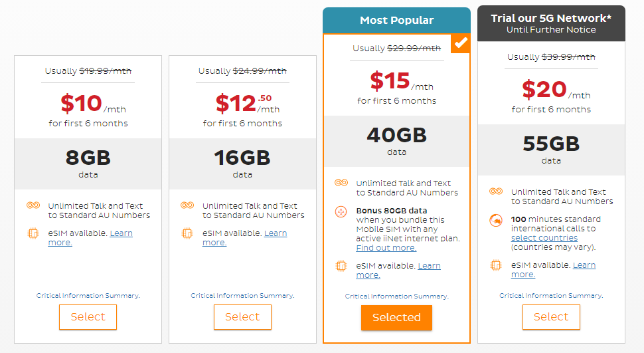The image size is (644, 353).
Task: Open Critical Information Summary for 55GB plan
Action: [551, 296]
